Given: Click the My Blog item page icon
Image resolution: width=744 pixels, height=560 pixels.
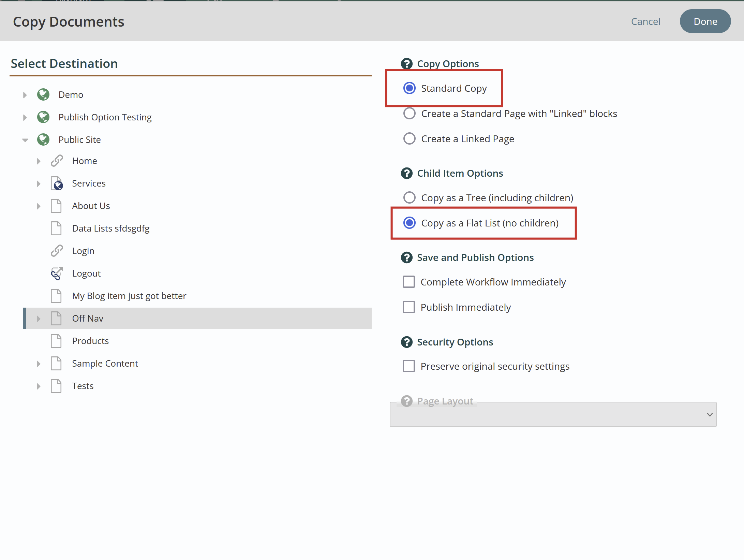Looking at the screenshot, I should (x=56, y=296).
